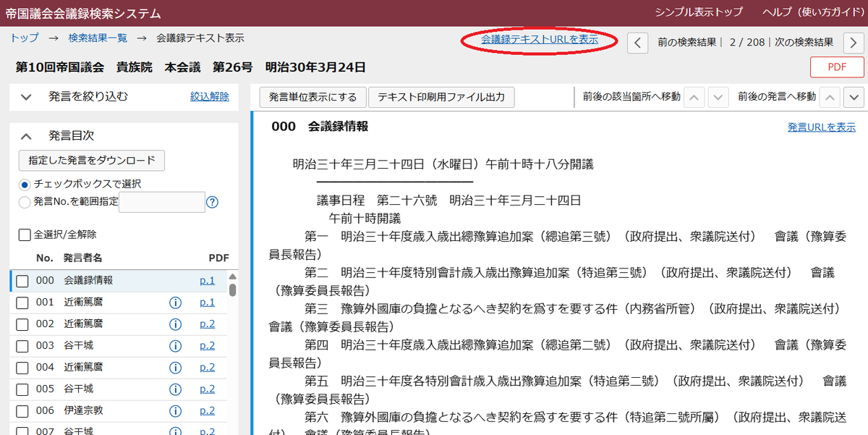
Task: Focus the speech number range input field
Action: click(x=162, y=202)
